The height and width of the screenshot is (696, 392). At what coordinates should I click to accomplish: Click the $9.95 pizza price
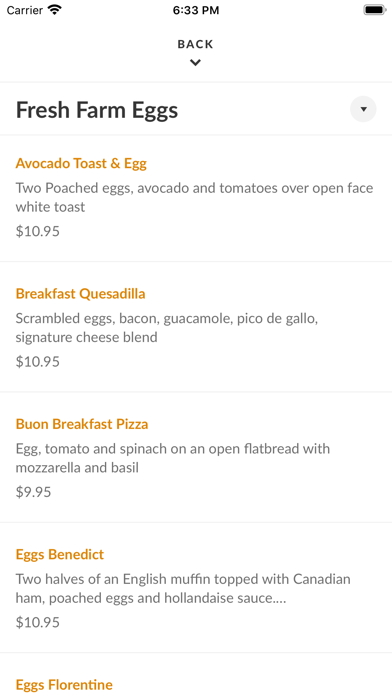tap(34, 492)
